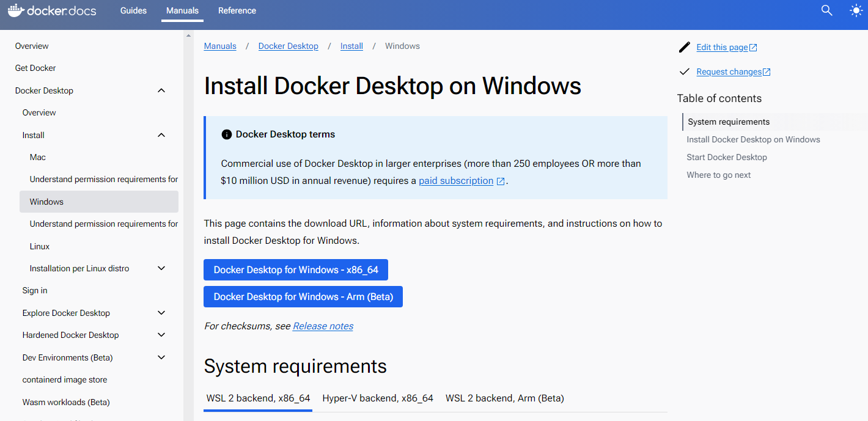Click external-link icon after paid subscription
The height and width of the screenshot is (421, 868).
[501, 181]
